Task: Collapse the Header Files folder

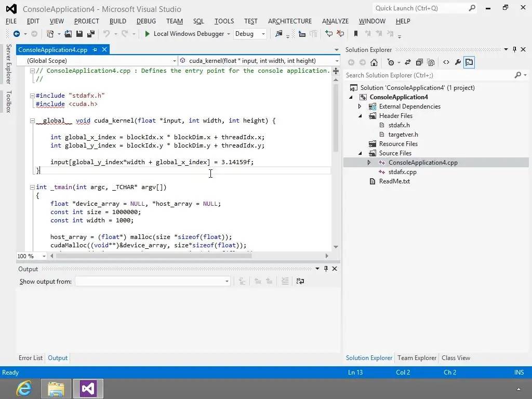Action: coord(360,116)
